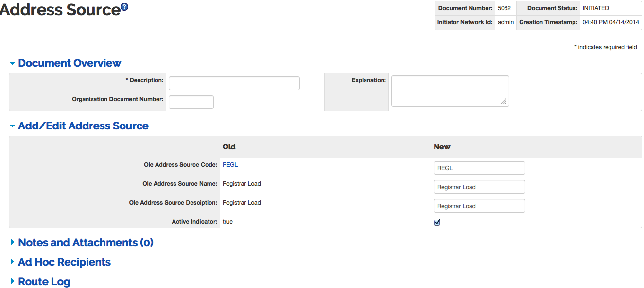Click the Old column header
644x288 pixels.
tap(229, 147)
